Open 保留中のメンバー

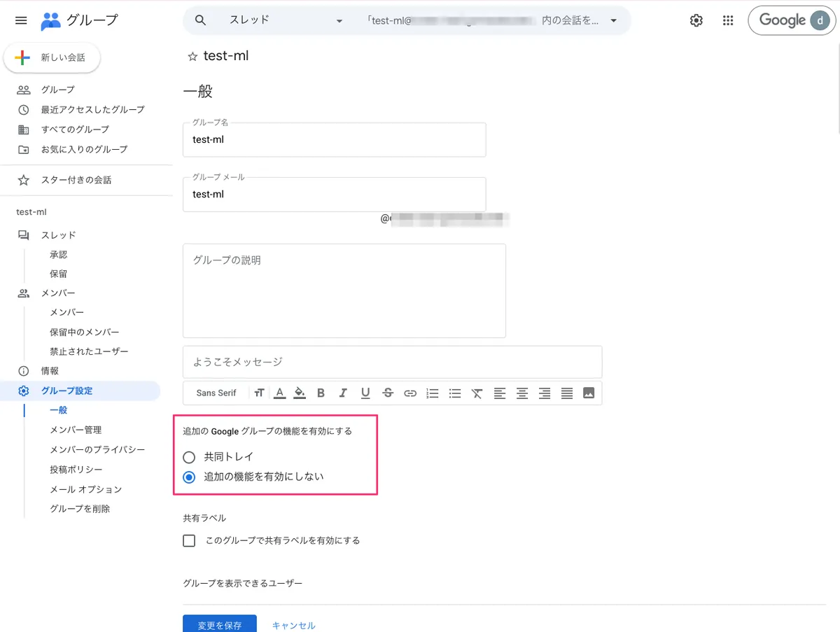tap(85, 332)
